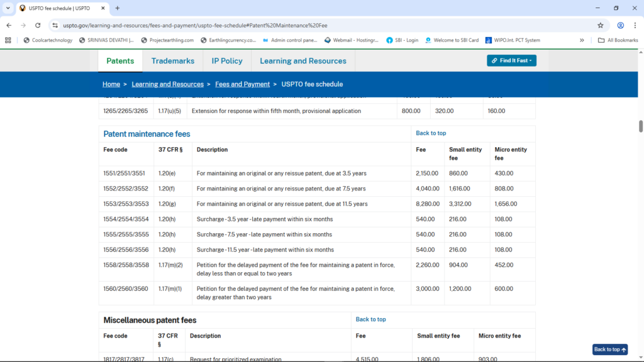Image resolution: width=644 pixels, height=362 pixels.
Task: Expand the Find It Fast dropdown
Action: [511, 60]
